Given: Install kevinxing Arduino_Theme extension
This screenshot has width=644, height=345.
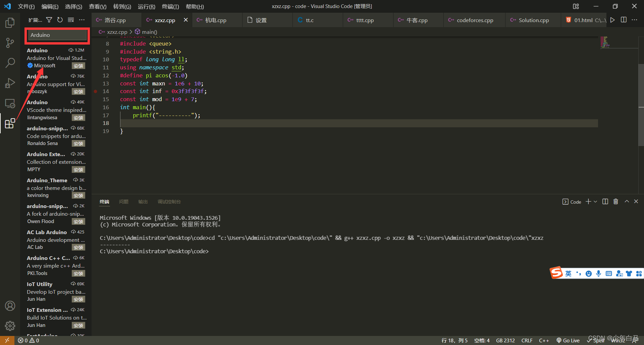Looking at the screenshot, I should tap(78, 196).
